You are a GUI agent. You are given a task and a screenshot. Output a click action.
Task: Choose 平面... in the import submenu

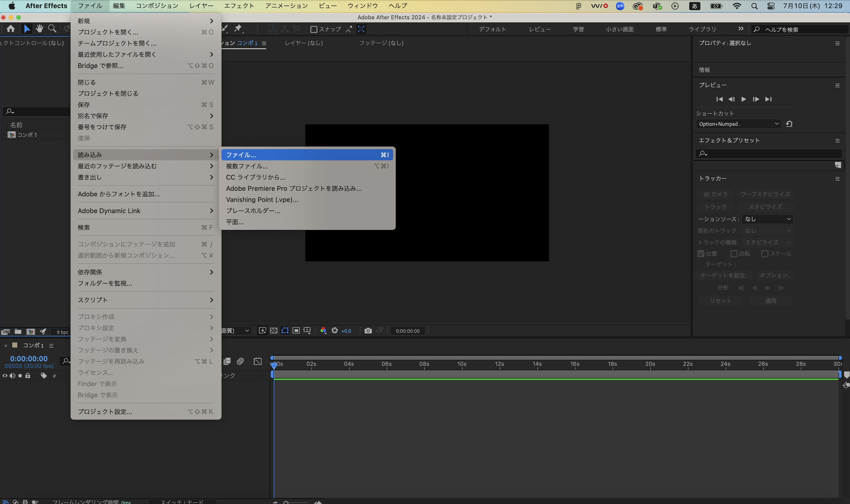[307, 222]
